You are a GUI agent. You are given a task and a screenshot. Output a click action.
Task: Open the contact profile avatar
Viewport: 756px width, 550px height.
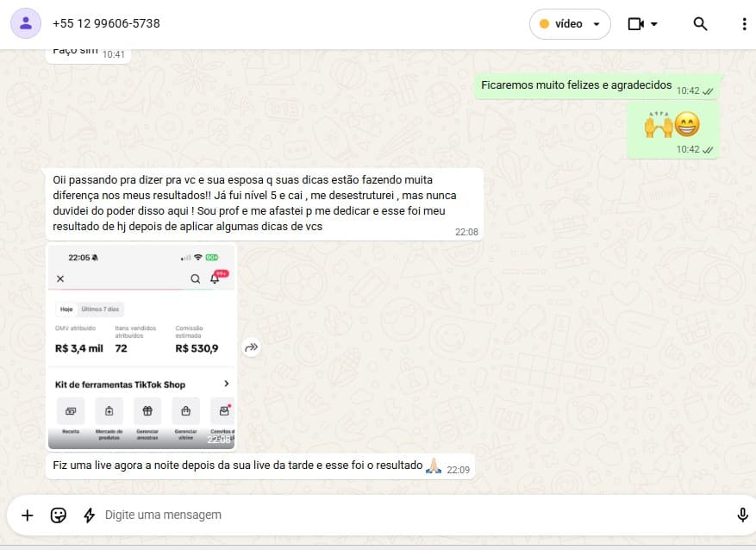click(x=26, y=23)
